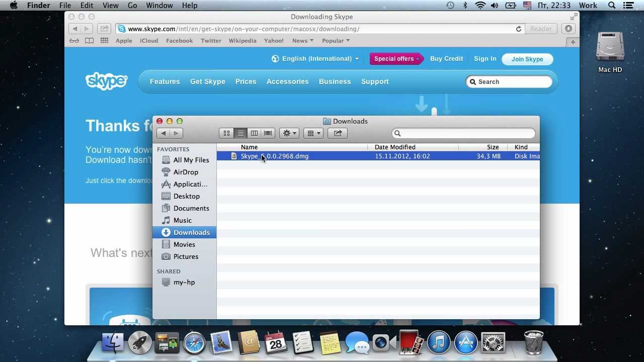644x362 pixels.
Task: Open the Finder action gear menu
Action: click(x=289, y=133)
